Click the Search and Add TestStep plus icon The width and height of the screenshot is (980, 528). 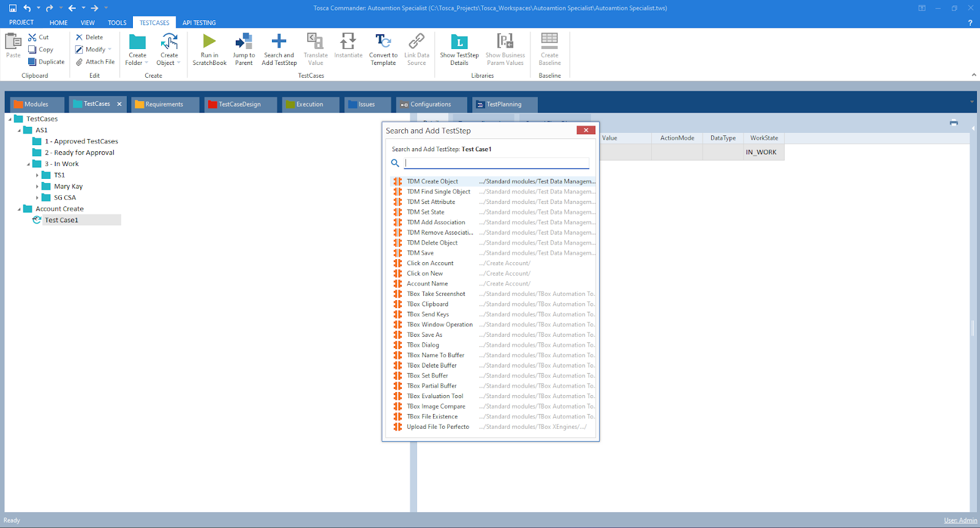(279, 41)
